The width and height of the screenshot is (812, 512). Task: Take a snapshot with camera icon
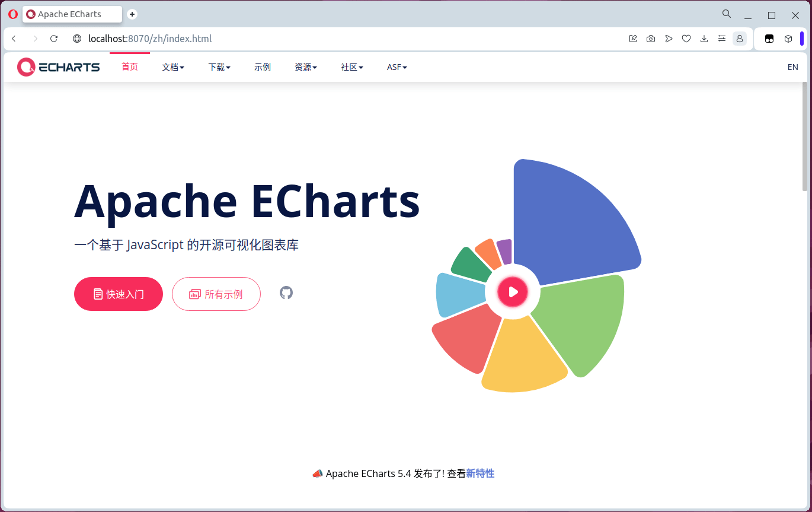(x=651, y=39)
